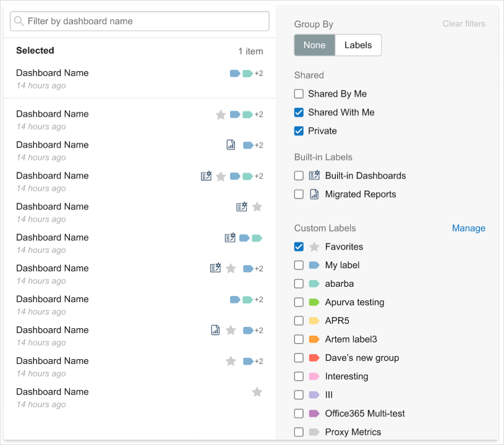Click the star on the last dashboard in the list
The width and height of the screenshot is (504, 445).
(257, 392)
